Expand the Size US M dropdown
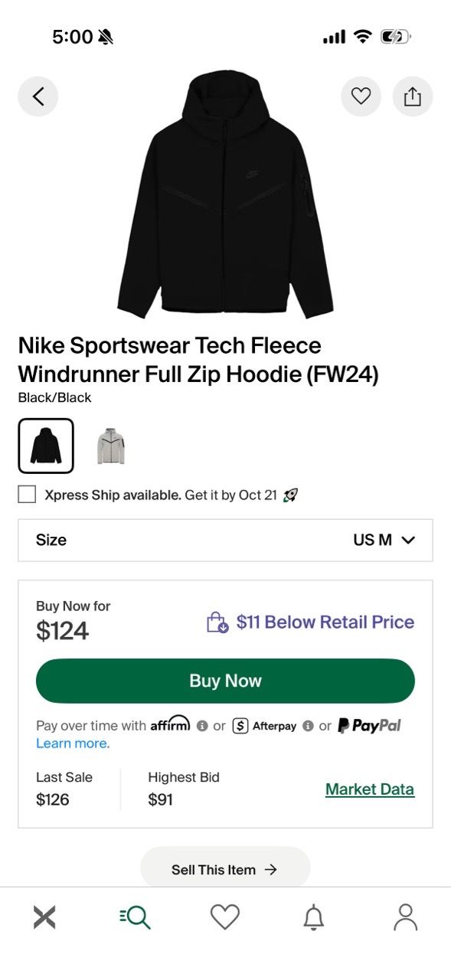 (x=225, y=540)
